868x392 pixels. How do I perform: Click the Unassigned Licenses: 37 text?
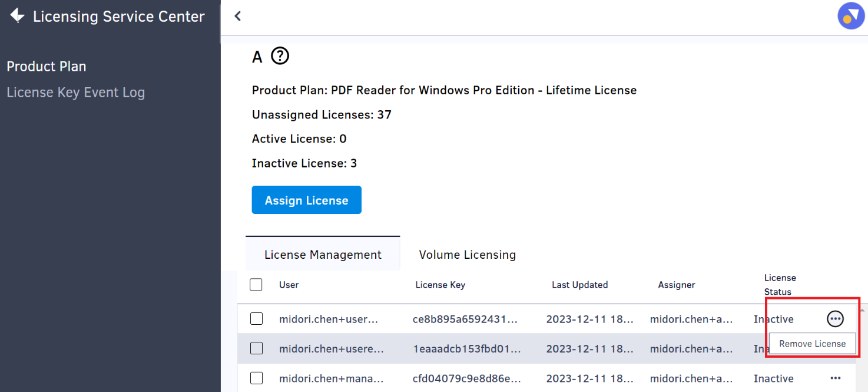coord(322,114)
